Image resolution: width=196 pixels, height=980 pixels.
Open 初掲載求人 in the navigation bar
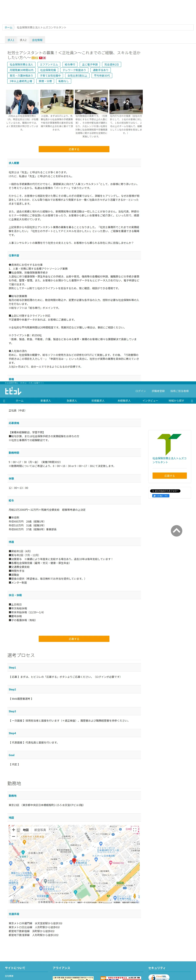[98, 401]
